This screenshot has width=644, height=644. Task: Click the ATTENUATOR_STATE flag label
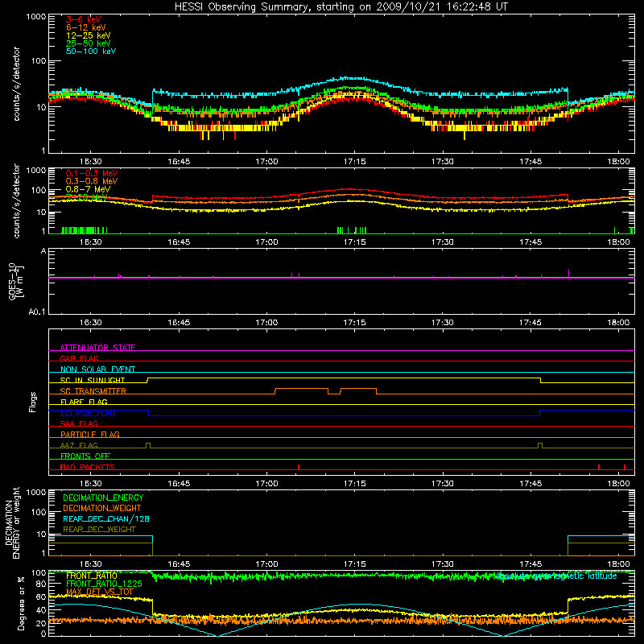(x=97, y=348)
